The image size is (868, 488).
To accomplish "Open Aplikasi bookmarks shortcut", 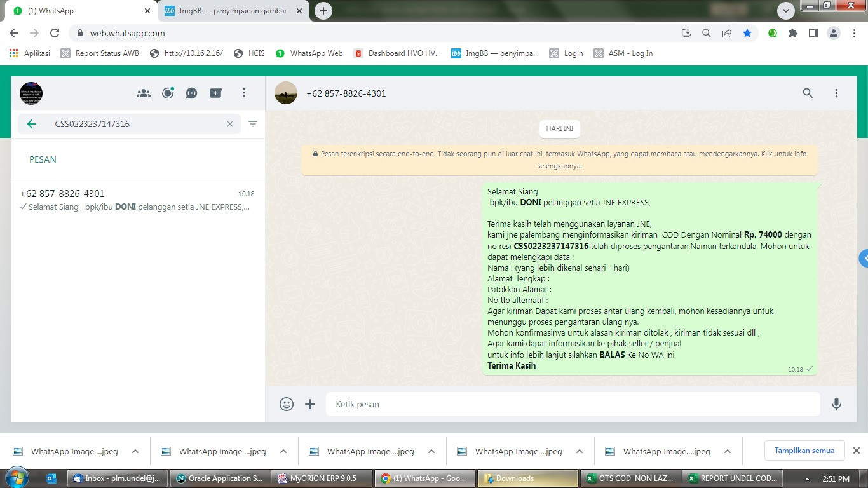I will pos(30,53).
